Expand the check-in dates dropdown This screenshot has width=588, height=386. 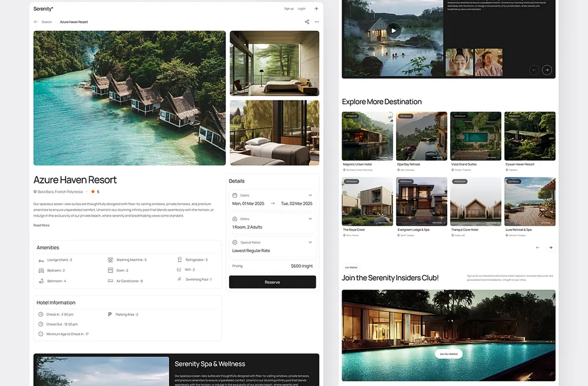point(310,195)
